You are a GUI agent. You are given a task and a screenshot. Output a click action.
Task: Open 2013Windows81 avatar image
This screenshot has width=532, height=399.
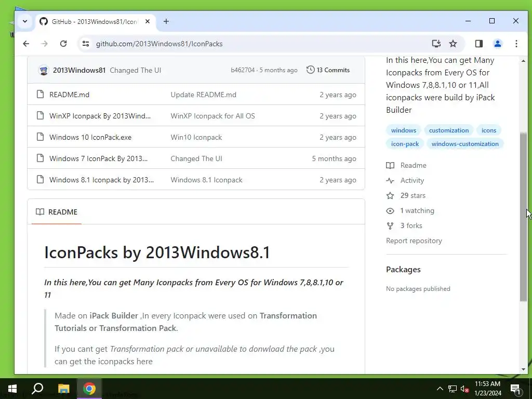coord(44,70)
